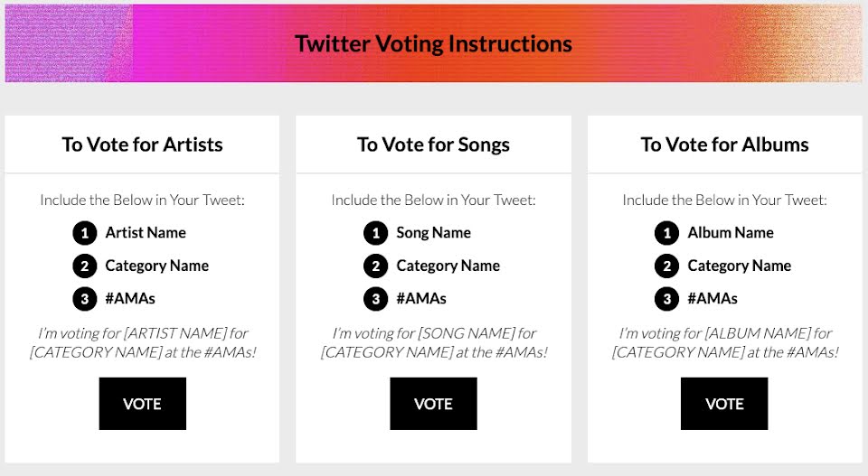Select the To Vote for Albums heading
Viewport: 868px width, 476px height.
click(x=724, y=145)
